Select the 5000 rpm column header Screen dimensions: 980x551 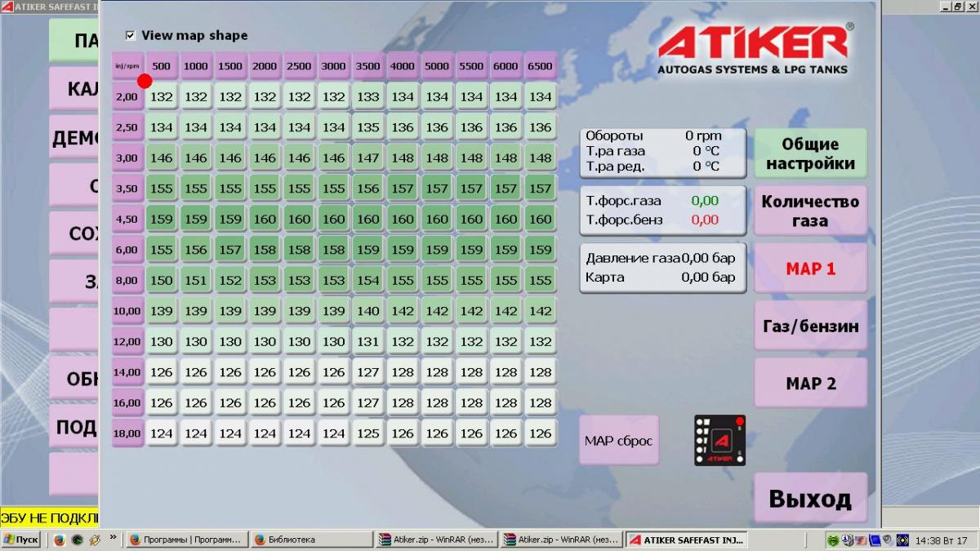point(437,66)
